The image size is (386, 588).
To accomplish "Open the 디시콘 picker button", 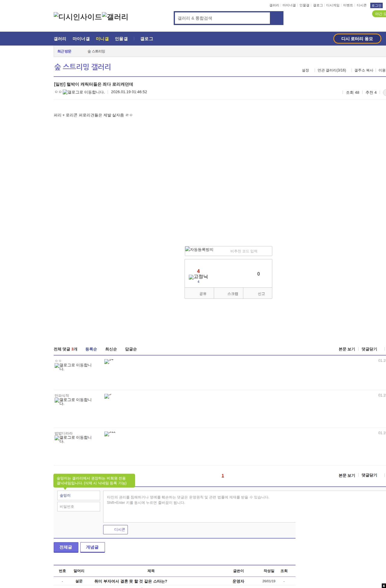I will [x=115, y=530].
